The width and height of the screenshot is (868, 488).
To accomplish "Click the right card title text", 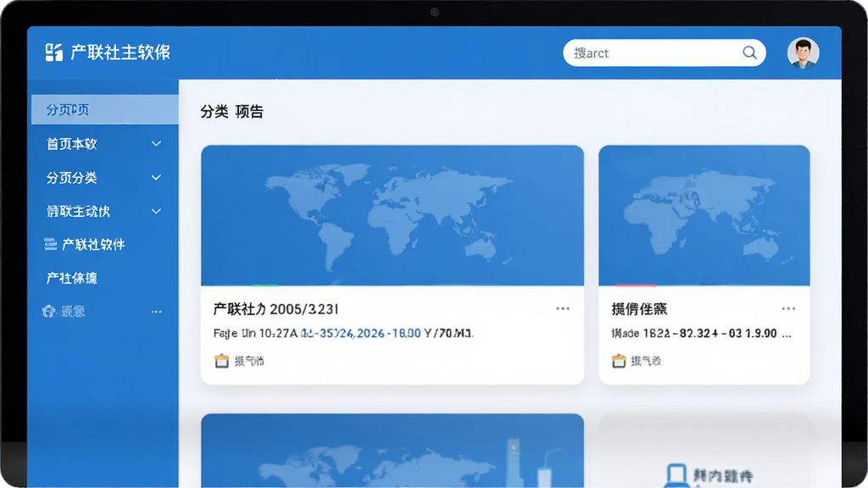I will point(639,309).
